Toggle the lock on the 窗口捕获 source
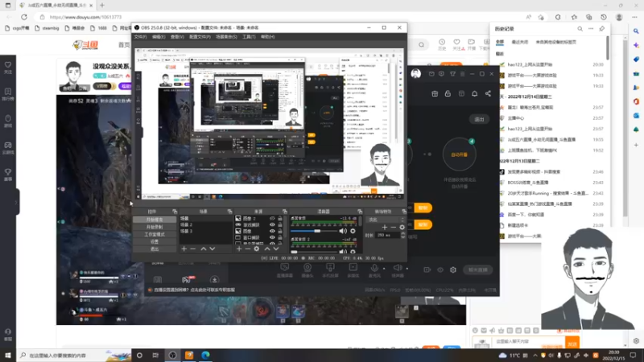This screenshot has width=644, height=362. click(280, 237)
